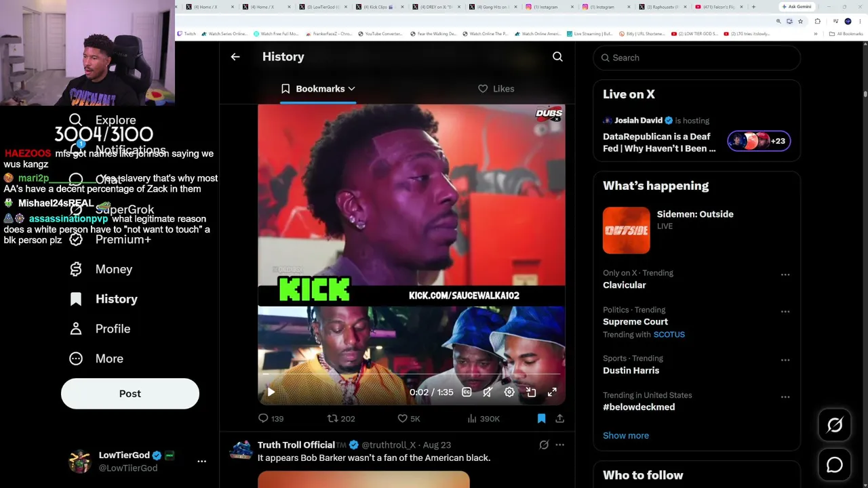Select the History bookmark icon in sidebar
868x488 pixels.
pyautogui.click(x=76, y=299)
